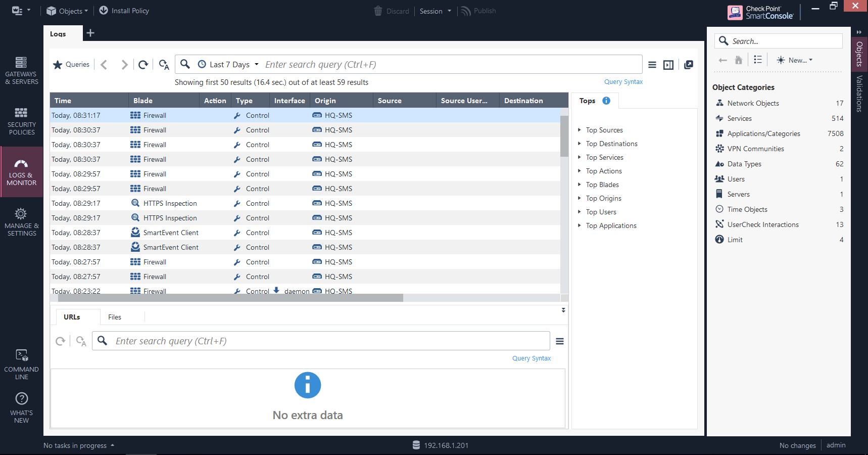Expand the tasks in progress list
Screen dimensions: 868x455
pos(79,445)
